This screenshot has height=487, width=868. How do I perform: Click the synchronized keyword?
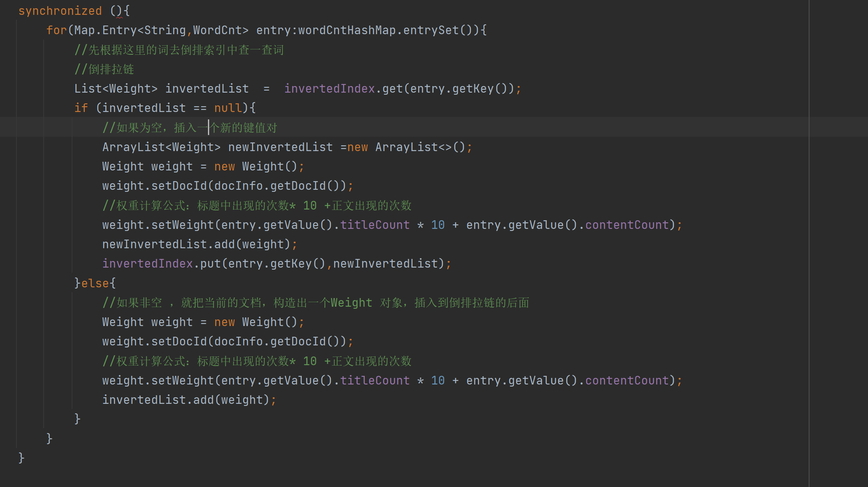(x=60, y=11)
